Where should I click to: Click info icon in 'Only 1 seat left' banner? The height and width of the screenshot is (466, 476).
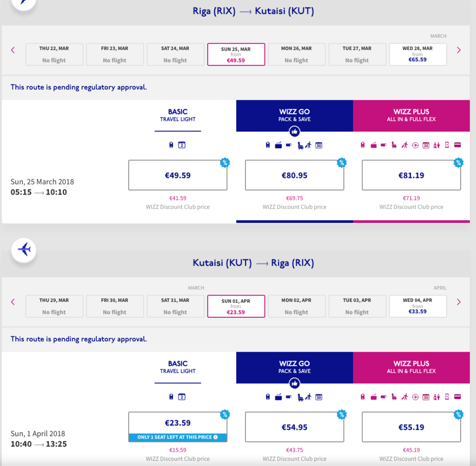[x=215, y=437]
